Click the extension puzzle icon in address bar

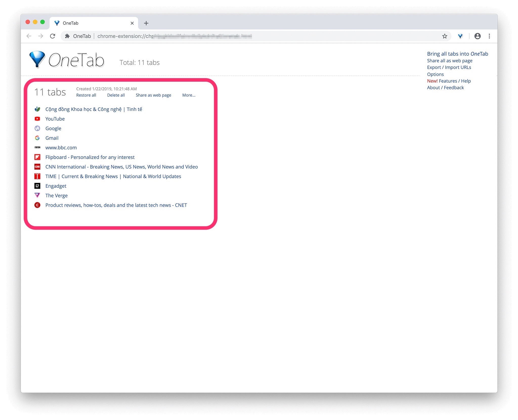(x=67, y=36)
